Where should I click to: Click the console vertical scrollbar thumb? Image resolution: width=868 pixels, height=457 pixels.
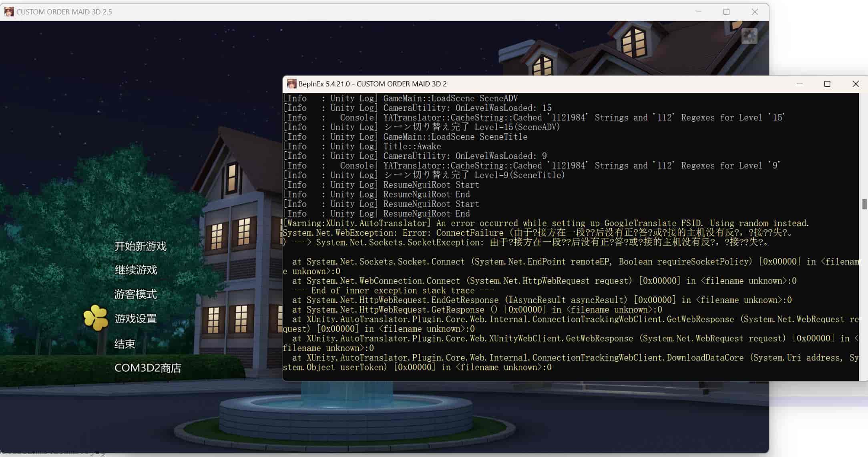(x=864, y=204)
